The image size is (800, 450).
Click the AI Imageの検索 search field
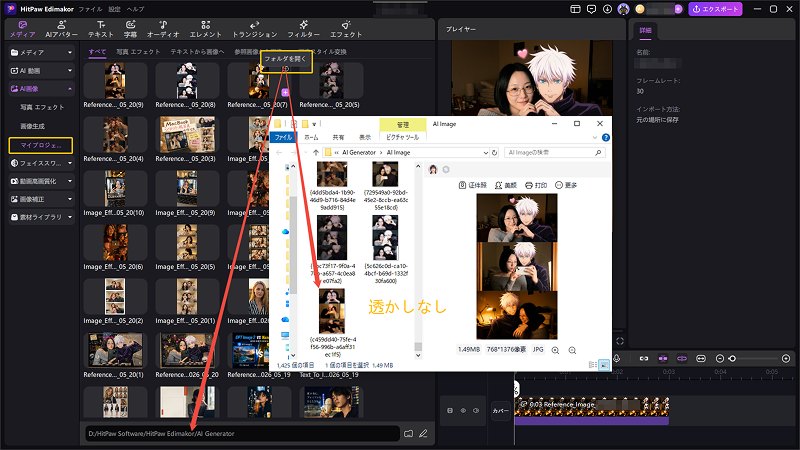point(555,153)
